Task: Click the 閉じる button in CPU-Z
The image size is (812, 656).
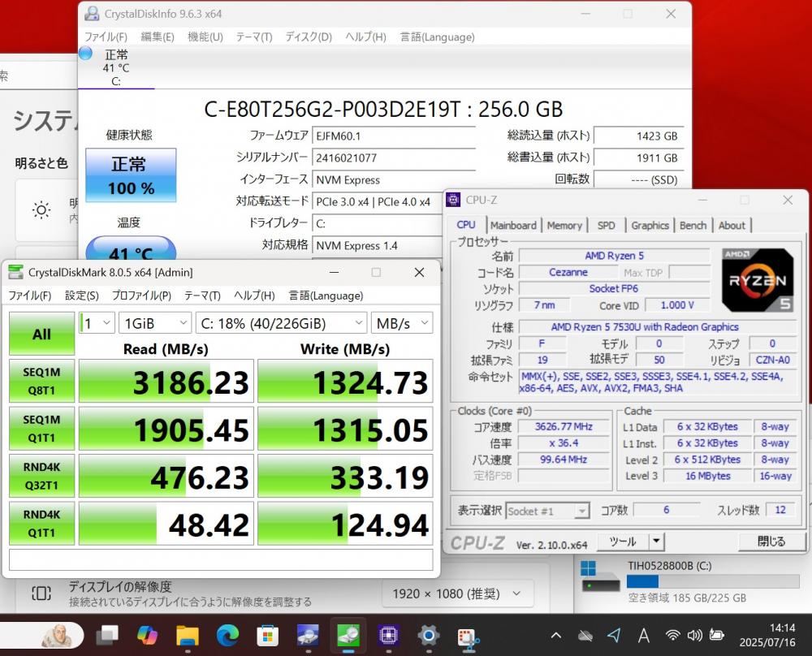Action: [771, 542]
